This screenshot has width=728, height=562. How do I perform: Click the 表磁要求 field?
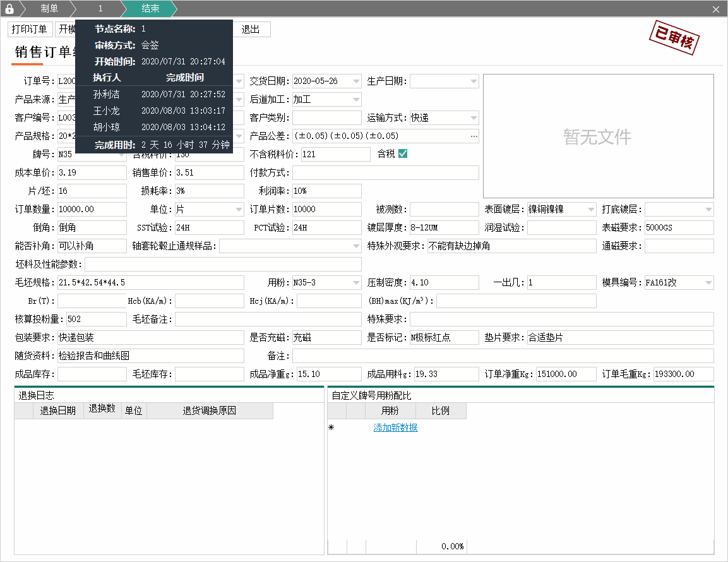[679, 227]
